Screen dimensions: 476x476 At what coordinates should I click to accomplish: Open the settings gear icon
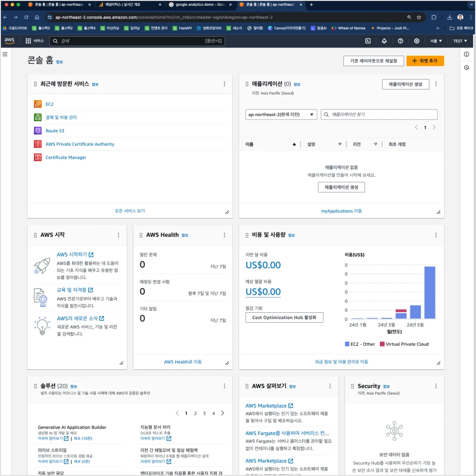(416, 40)
